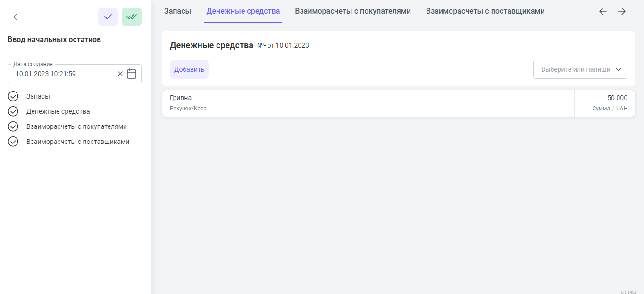The height and width of the screenshot is (294, 644).
Task: Select the Денежные средства tab
Action: pyautogui.click(x=243, y=11)
